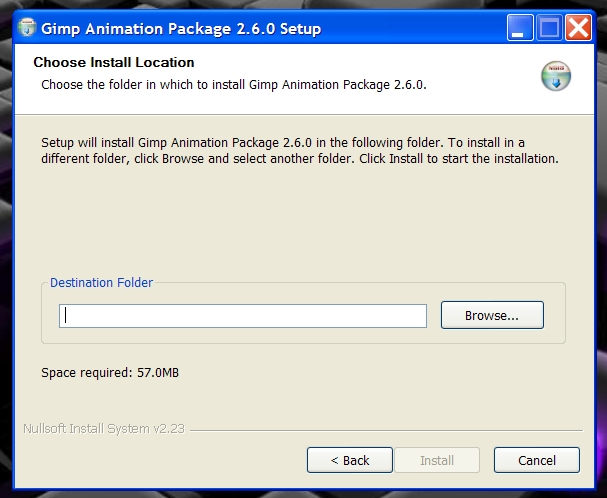Image resolution: width=607 pixels, height=498 pixels.
Task: Focus the Destination Folder path field
Action: (243, 316)
